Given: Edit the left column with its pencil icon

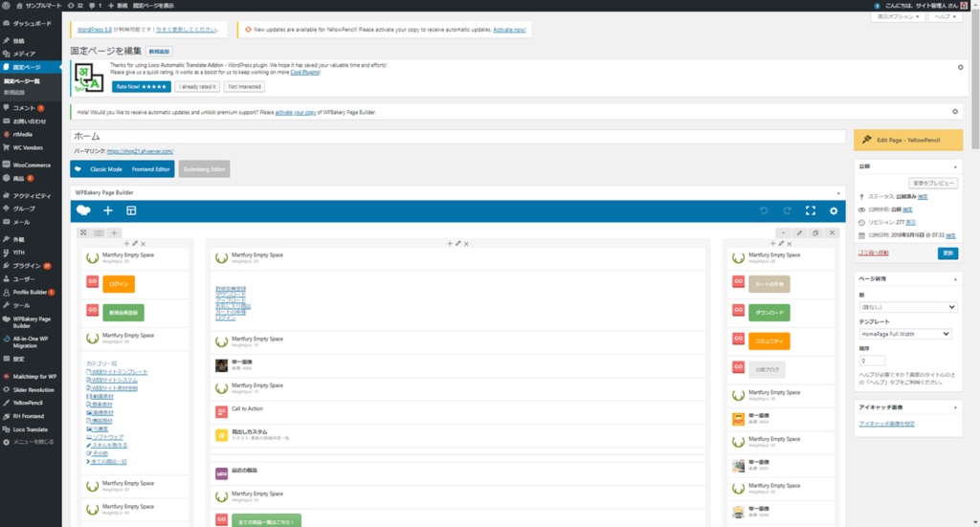Looking at the screenshot, I should point(135,244).
